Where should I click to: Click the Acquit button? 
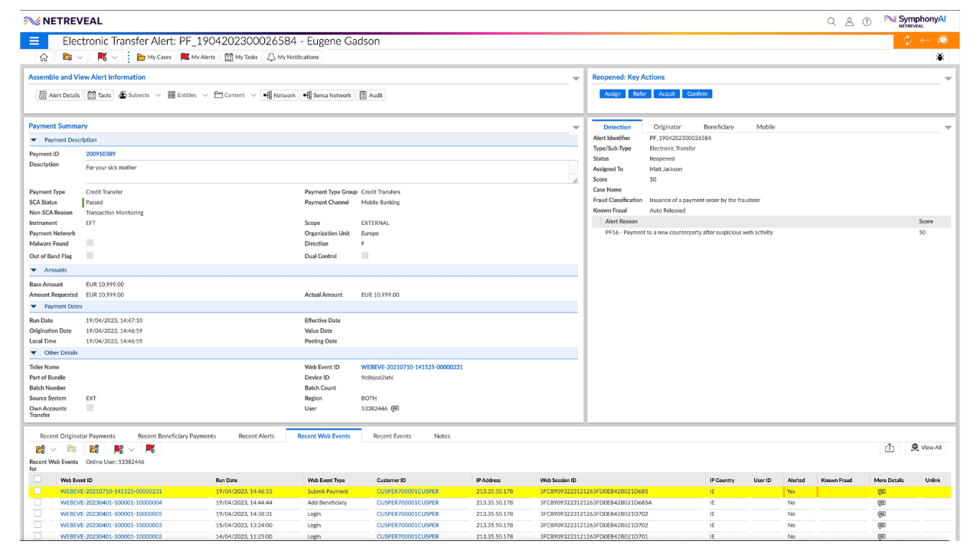coord(666,93)
